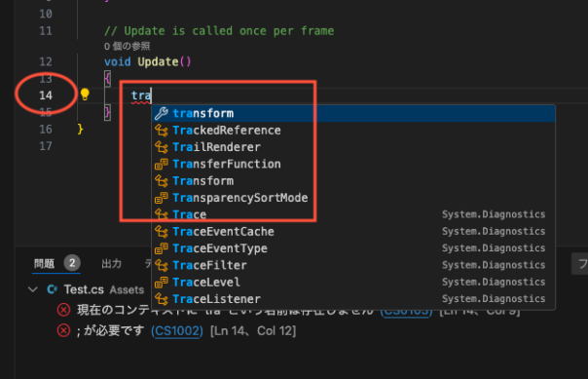Collapse the Test.cs problems group chevron

tap(33, 289)
